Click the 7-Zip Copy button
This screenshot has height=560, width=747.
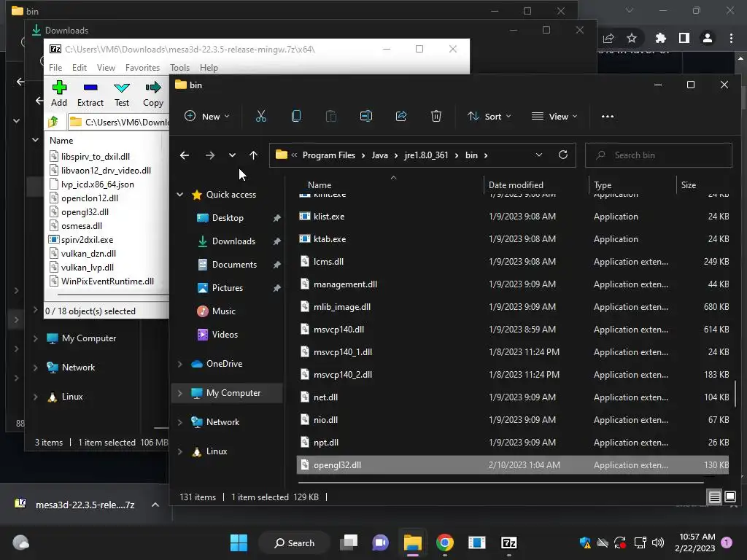[x=153, y=93]
